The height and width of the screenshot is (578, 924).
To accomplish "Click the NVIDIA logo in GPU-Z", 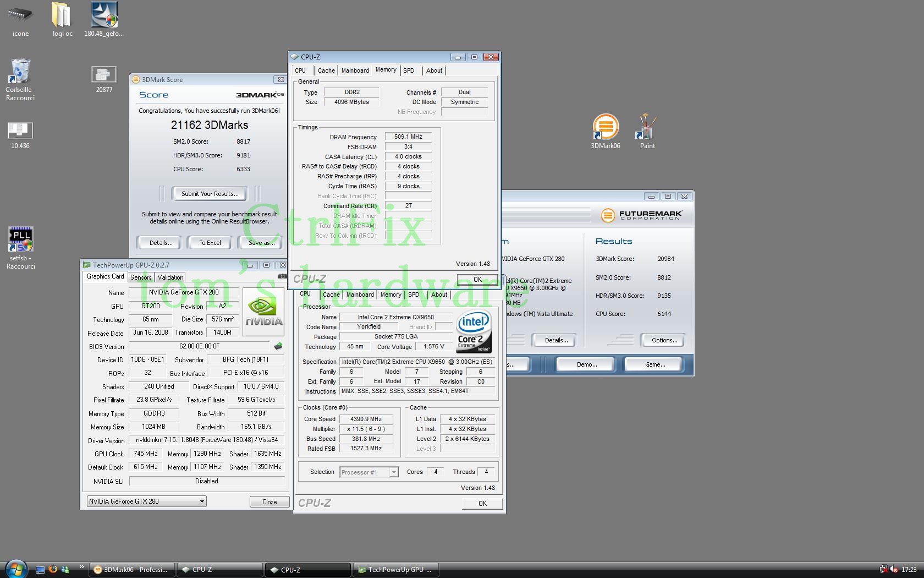I will [x=263, y=312].
